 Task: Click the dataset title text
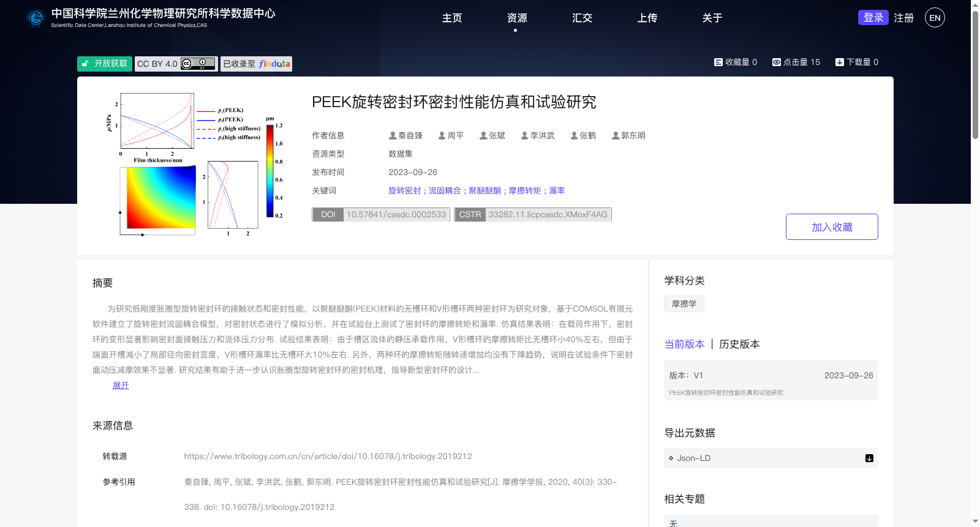454,102
